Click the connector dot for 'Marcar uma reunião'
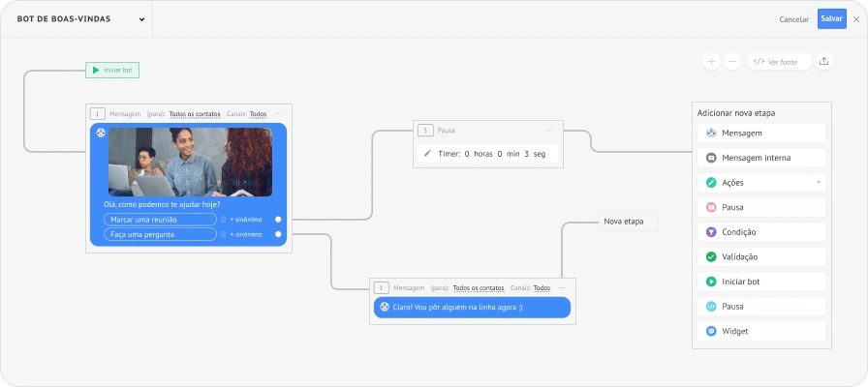This screenshot has width=868, height=387. 278,220
